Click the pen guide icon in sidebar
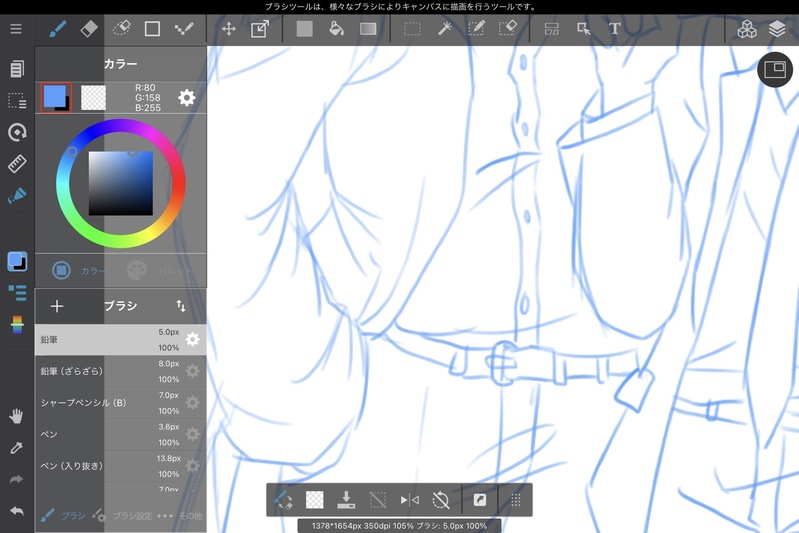 pyautogui.click(x=17, y=196)
